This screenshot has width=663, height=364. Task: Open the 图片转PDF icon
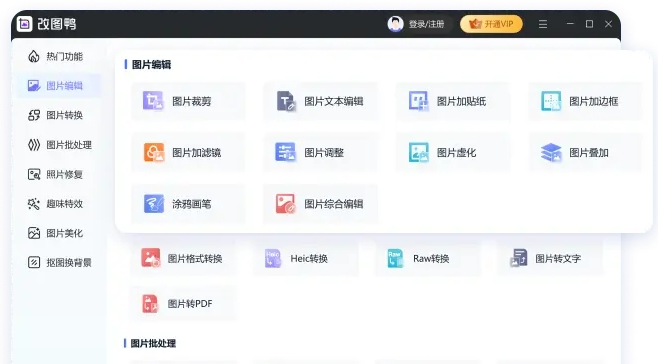click(150, 303)
